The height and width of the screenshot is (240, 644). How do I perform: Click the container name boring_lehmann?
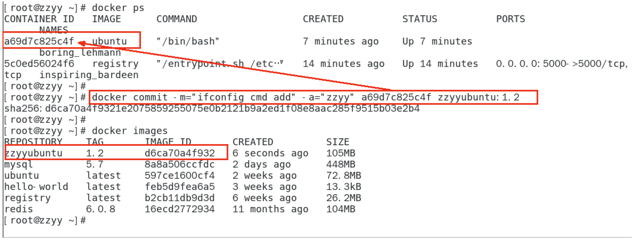[80, 53]
